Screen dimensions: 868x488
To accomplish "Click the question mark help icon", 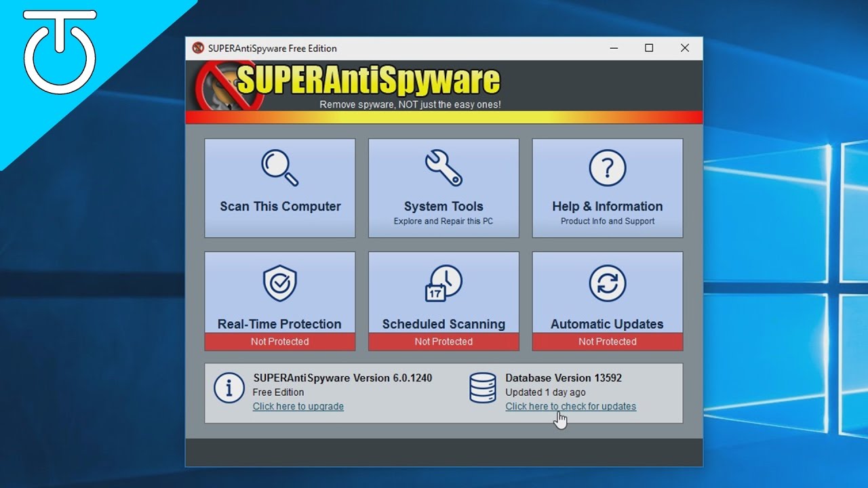I will (x=608, y=167).
